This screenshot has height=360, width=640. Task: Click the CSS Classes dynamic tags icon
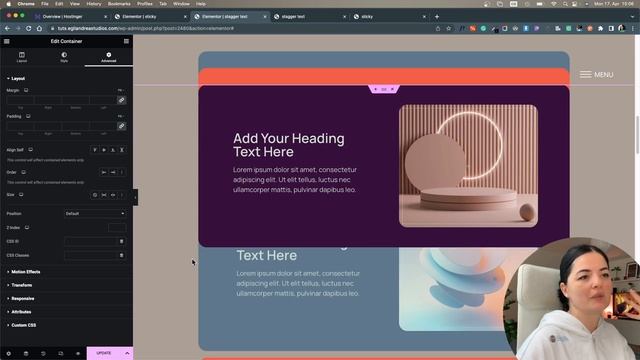(x=121, y=256)
